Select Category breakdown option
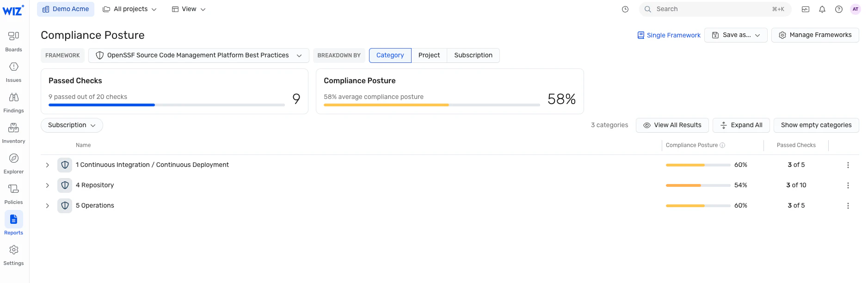This screenshot has height=283, width=868. [x=390, y=55]
